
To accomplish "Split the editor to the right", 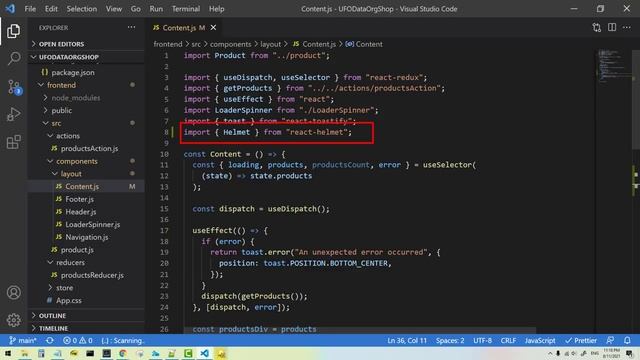I will (x=612, y=27).
